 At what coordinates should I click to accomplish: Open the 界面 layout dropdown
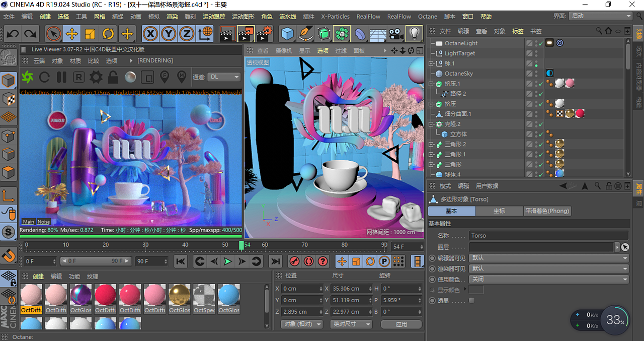(600, 16)
